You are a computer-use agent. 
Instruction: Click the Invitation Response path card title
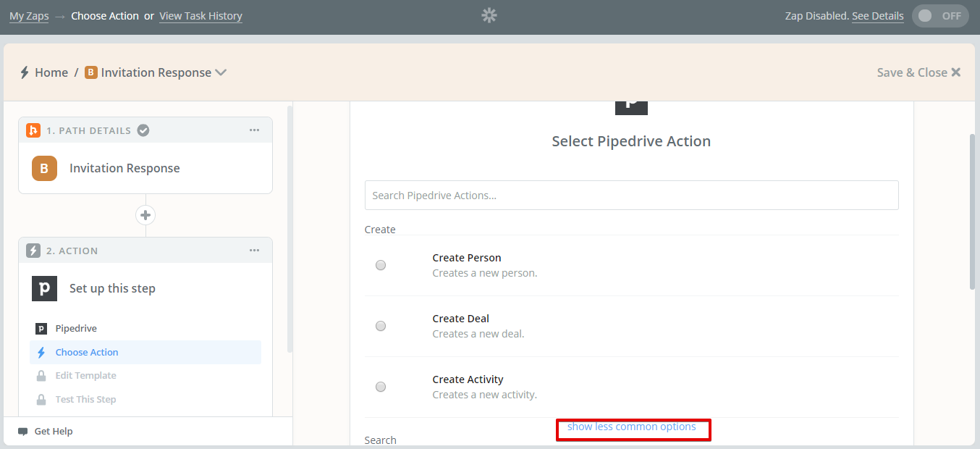[x=124, y=168]
